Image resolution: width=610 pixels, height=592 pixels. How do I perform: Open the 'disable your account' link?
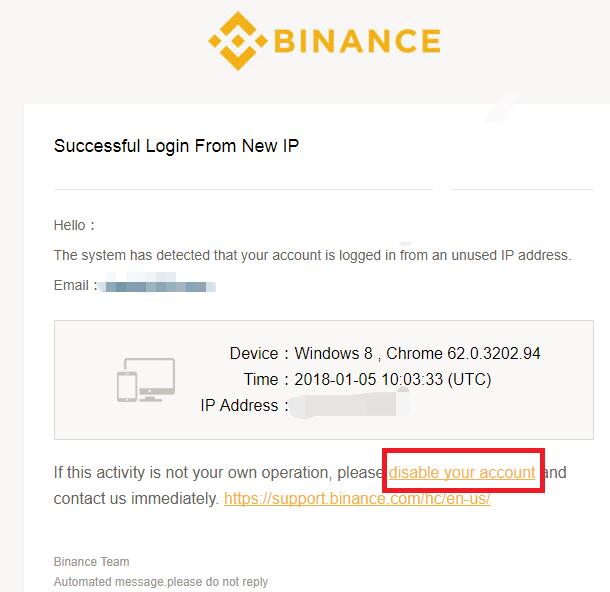(x=462, y=473)
